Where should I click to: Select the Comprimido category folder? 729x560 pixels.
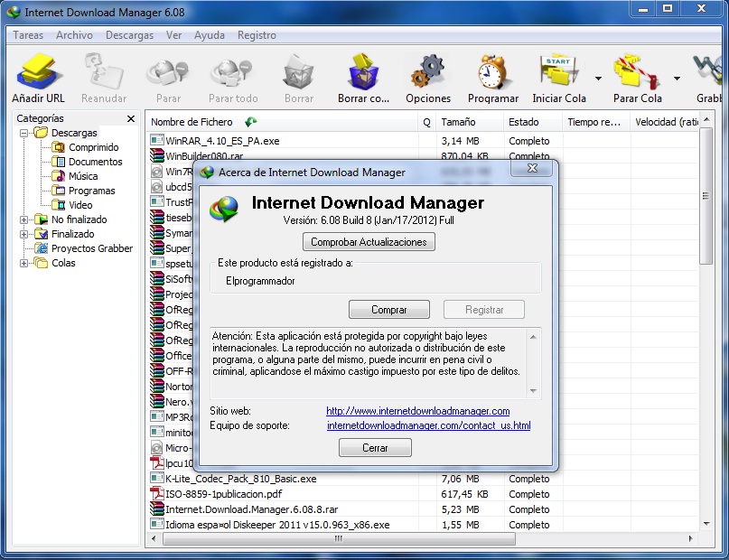tap(85, 147)
